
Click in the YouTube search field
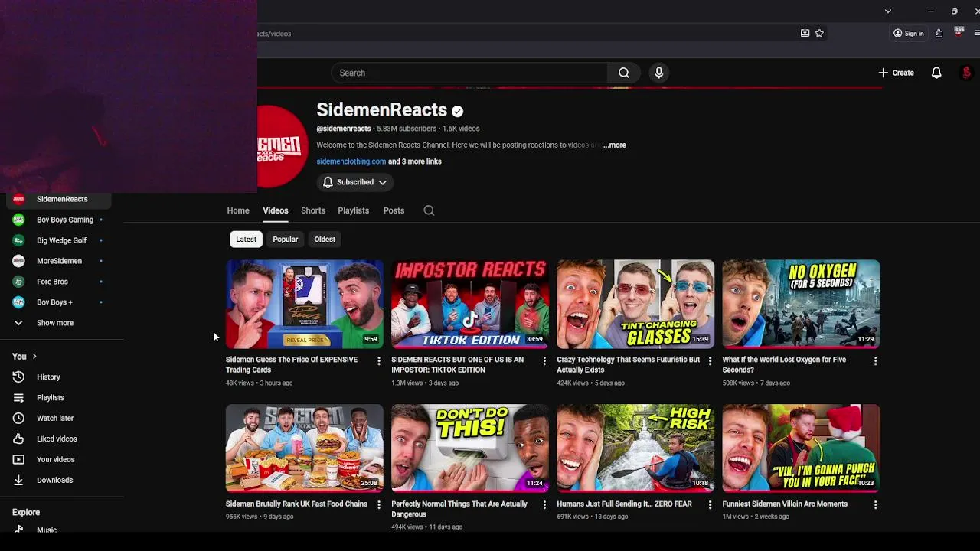pyautogui.click(x=469, y=73)
